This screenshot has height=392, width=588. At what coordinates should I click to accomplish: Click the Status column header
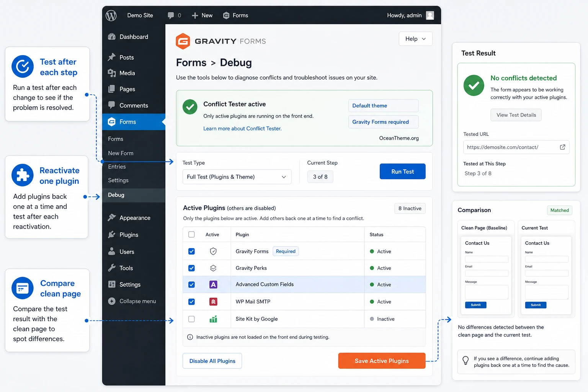pos(376,235)
